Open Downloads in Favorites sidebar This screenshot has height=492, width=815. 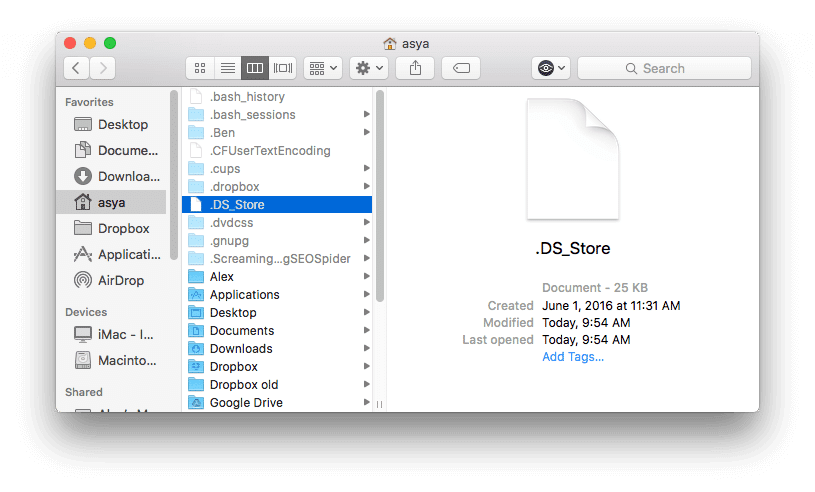coord(111,177)
